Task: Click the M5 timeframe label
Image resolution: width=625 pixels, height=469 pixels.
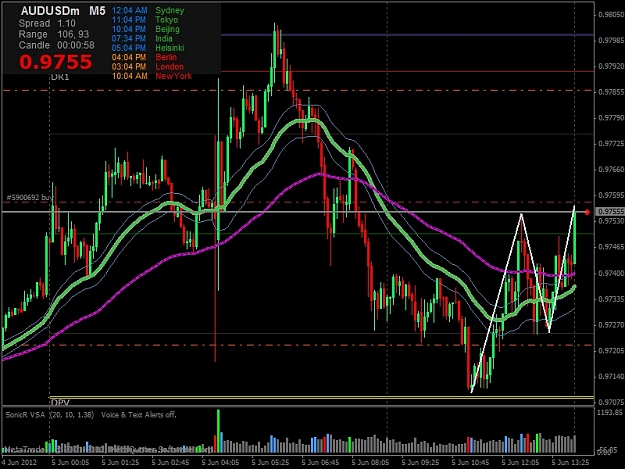Action: coord(97,11)
